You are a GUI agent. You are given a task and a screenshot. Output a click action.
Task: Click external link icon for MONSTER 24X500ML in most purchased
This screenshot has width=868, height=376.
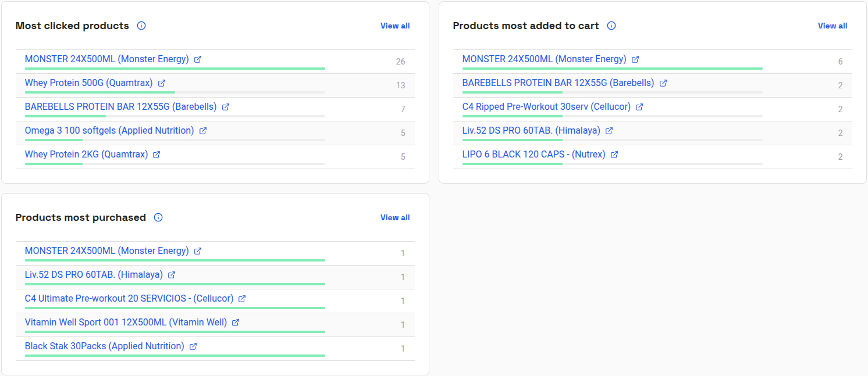[198, 251]
